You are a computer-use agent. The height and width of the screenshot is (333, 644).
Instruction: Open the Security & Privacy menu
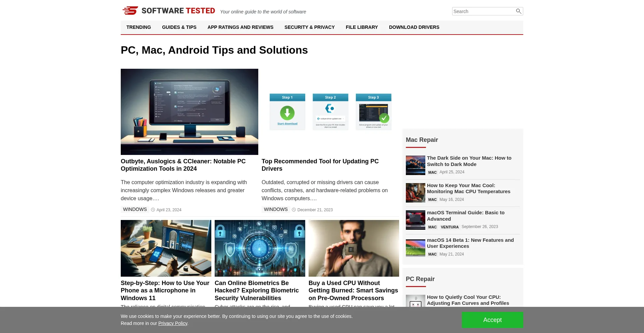pyautogui.click(x=309, y=27)
